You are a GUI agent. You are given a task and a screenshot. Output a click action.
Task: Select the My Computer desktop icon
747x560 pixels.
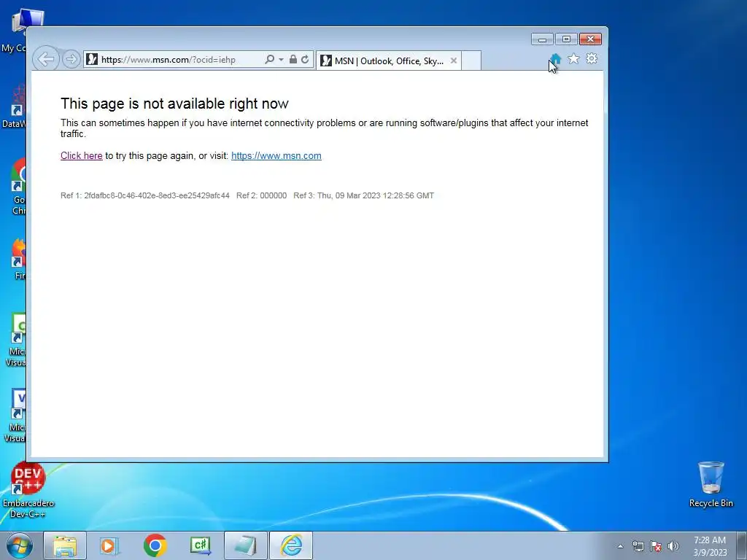15,31
